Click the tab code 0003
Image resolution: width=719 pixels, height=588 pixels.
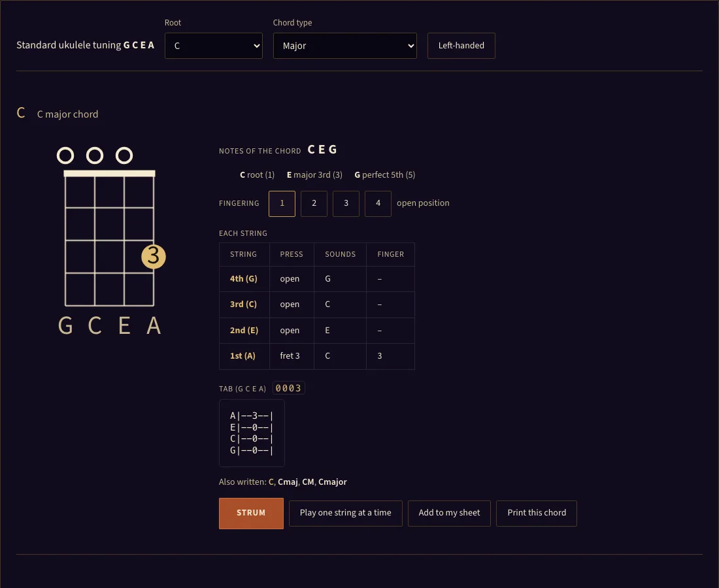288,388
